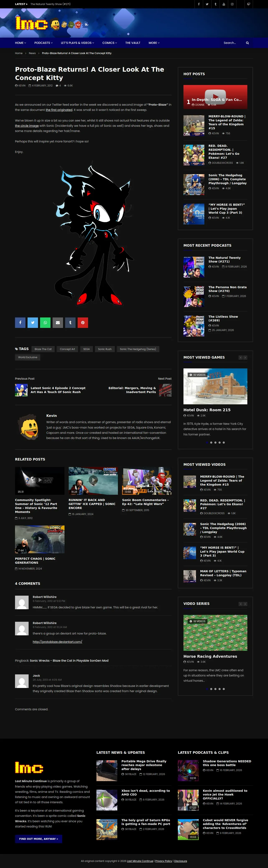Open the MORE dropdown menu

point(154,43)
